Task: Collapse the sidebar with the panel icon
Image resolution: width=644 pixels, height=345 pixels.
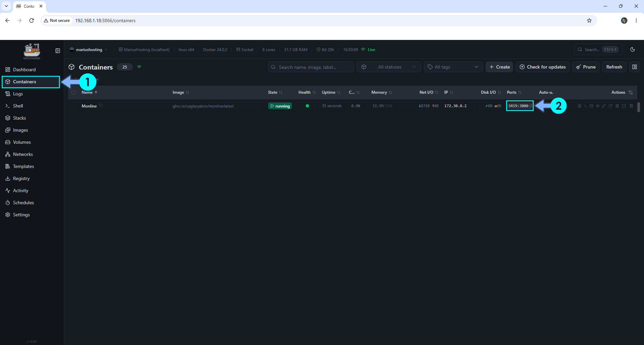Action: (x=58, y=51)
